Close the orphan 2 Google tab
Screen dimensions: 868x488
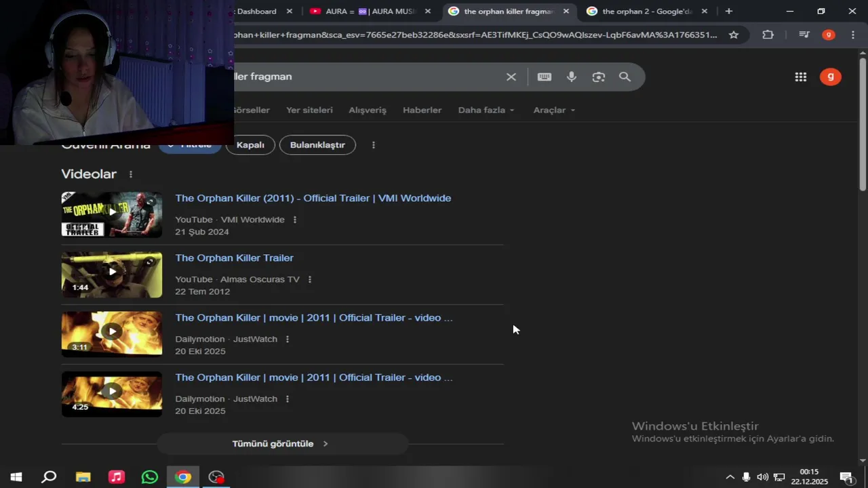click(705, 11)
